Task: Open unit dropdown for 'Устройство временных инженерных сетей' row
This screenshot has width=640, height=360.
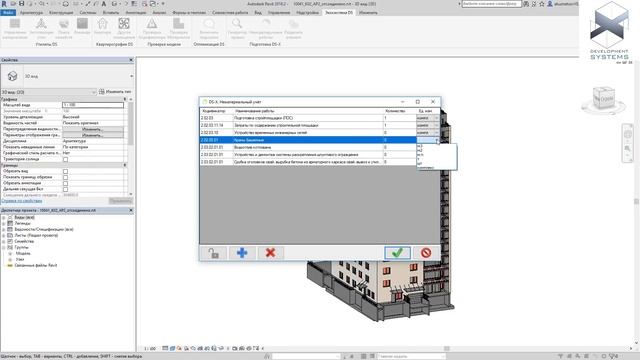Action: pos(436,133)
